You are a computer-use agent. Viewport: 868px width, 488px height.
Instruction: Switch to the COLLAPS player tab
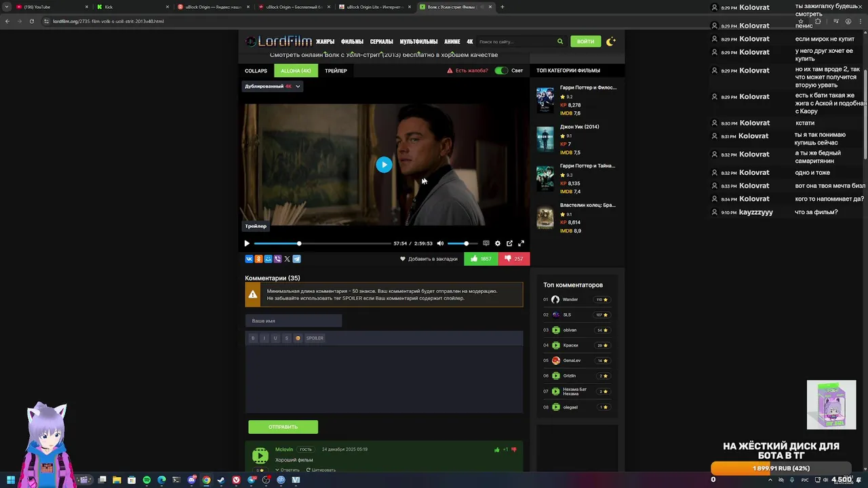(x=256, y=70)
